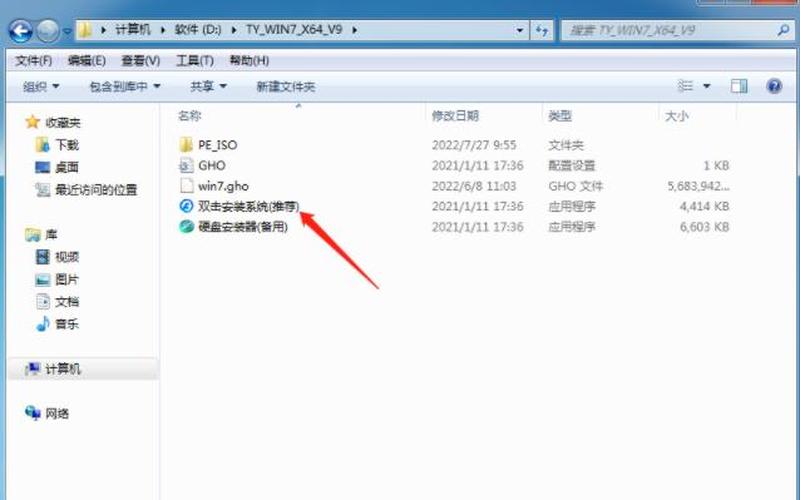Open the 查看(V) menu
Image resolution: width=800 pixels, height=500 pixels.
click(140, 61)
